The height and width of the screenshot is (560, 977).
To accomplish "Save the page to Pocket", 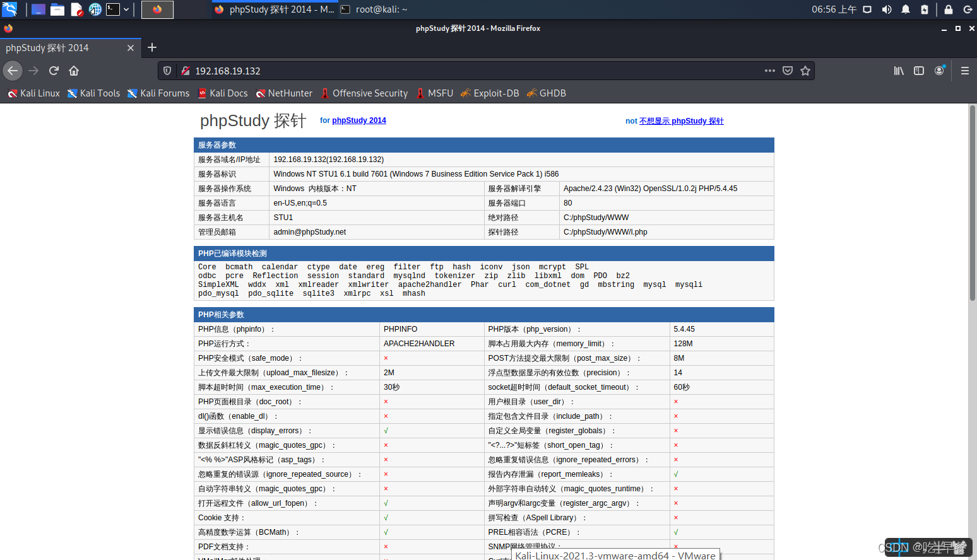I will click(x=788, y=71).
